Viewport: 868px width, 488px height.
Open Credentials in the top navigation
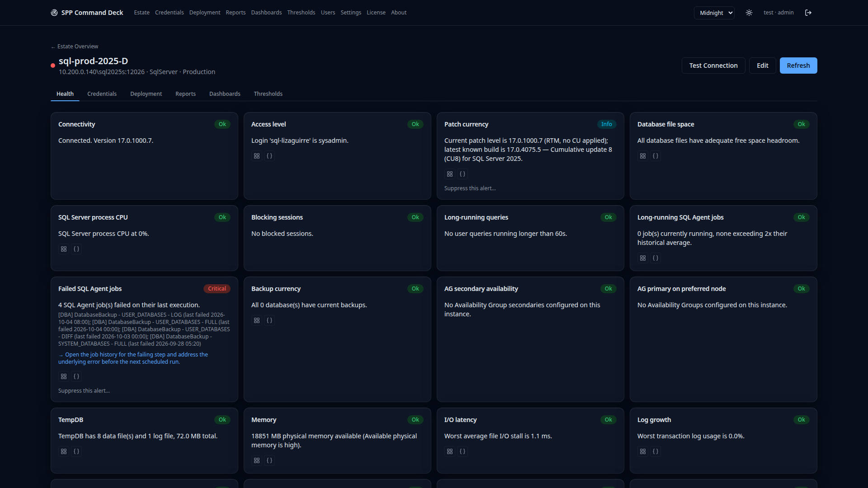tap(169, 13)
